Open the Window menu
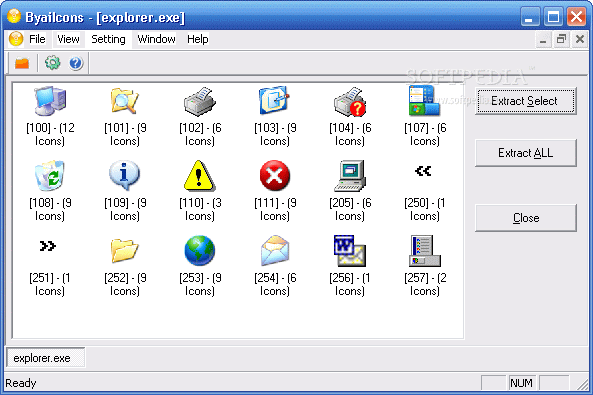The width and height of the screenshot is (593, 395). click(x=157, y=39)
